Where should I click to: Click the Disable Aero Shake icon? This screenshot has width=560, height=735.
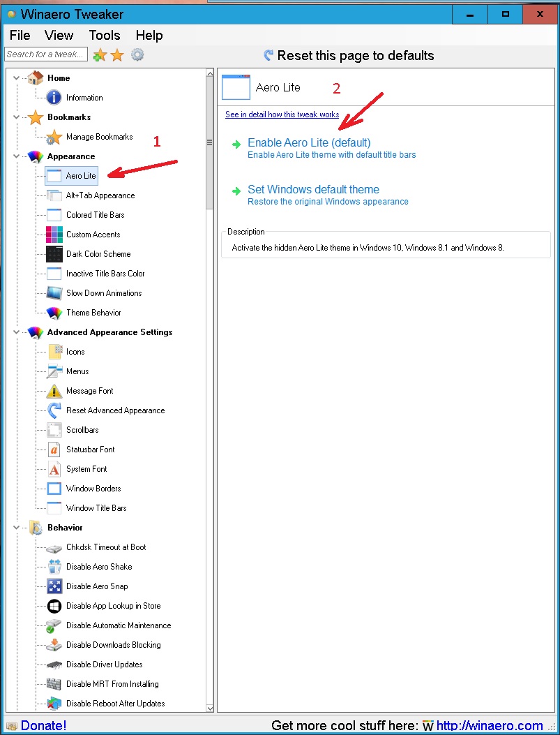[54, 567]
